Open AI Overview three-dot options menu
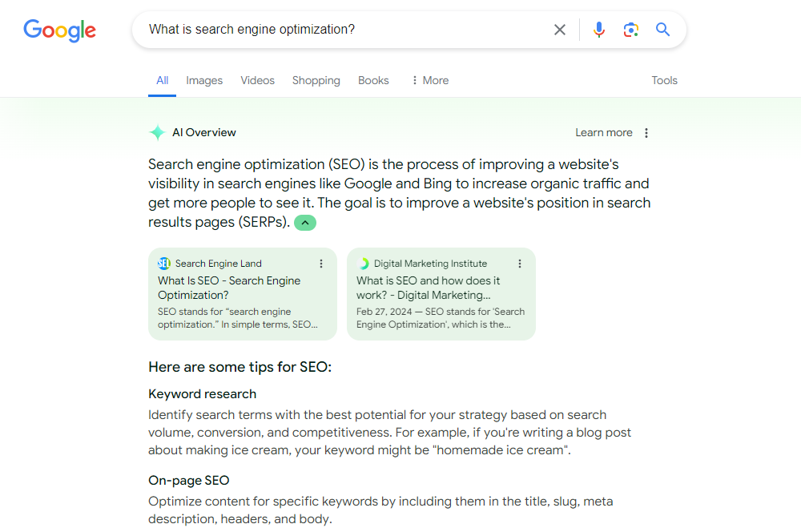 [x=646, y=133]
